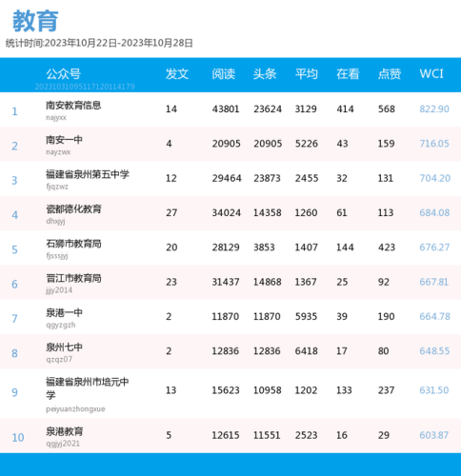This screenshot has width=461, height=476.
Task: Click the 点赞 column header
Action: point(390,74)
